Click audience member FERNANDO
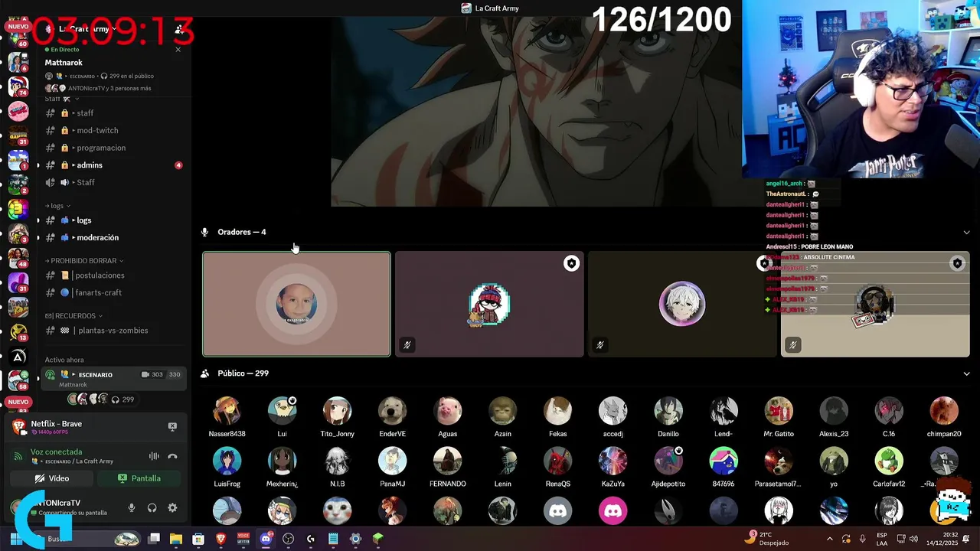980x551 pixels. 447,468
